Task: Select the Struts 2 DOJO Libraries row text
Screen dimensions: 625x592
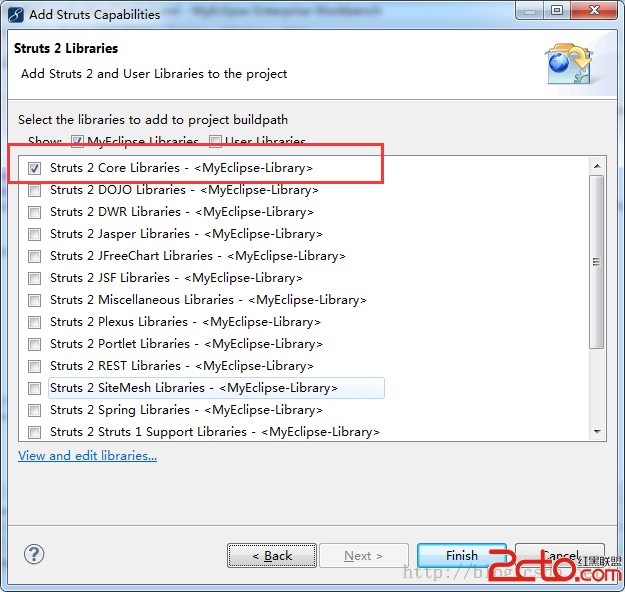Action: [184, 190]
